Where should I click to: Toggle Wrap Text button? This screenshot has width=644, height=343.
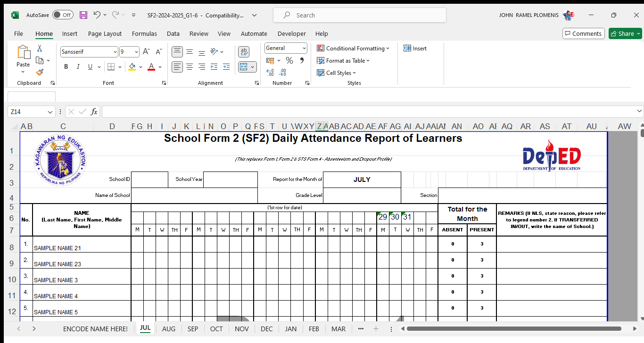coord(244,52)
